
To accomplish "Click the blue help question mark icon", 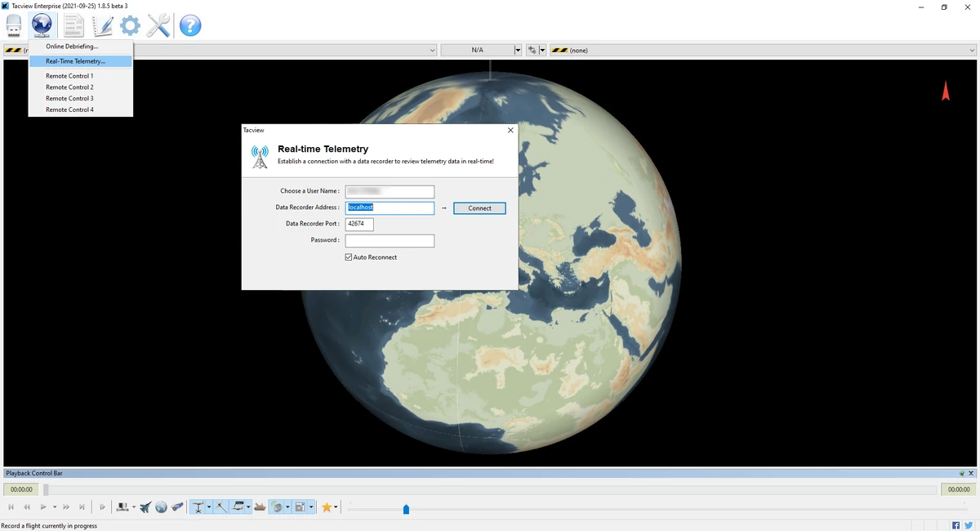I will click(x=189, y=26).
